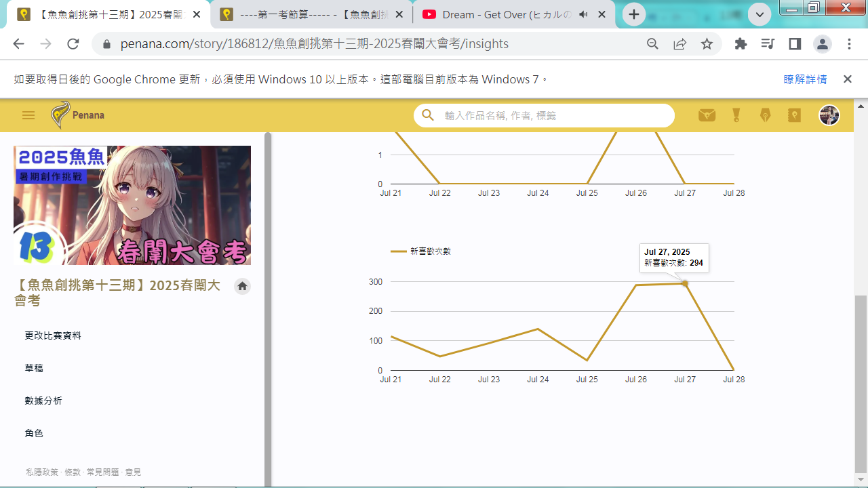Switch to the 魚魚創挑第十三期 first tab
The image size is (868, 488).
click(108, 14)
